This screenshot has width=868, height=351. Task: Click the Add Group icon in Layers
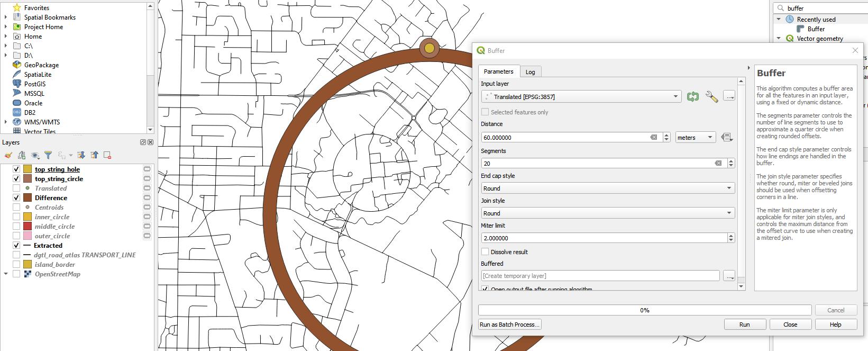click(x=22, y=155)
